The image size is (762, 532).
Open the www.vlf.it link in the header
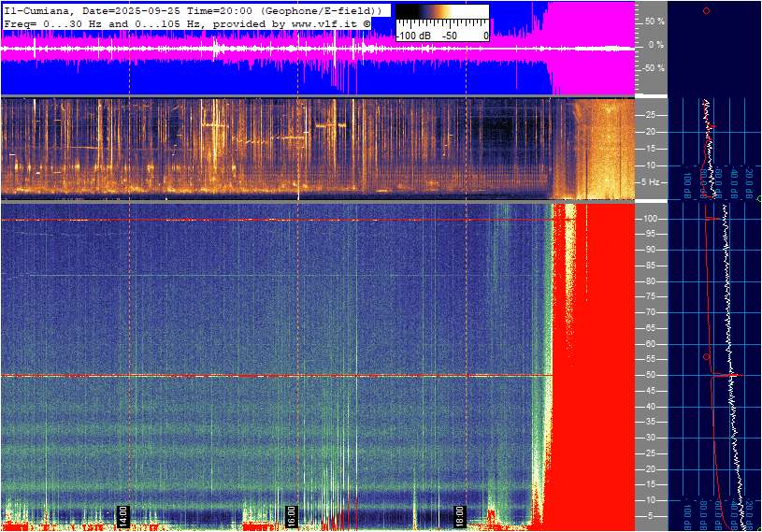(x=324, y=23)
